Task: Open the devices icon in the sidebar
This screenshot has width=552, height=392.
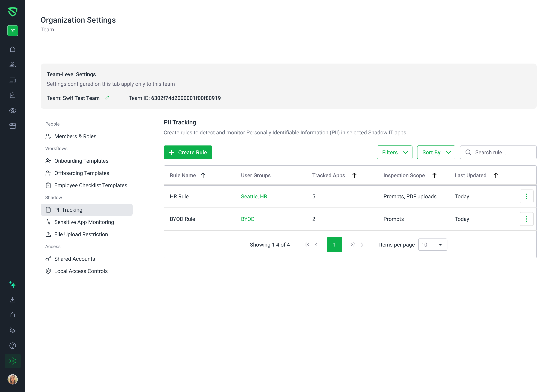Action: tap(13, 80)
